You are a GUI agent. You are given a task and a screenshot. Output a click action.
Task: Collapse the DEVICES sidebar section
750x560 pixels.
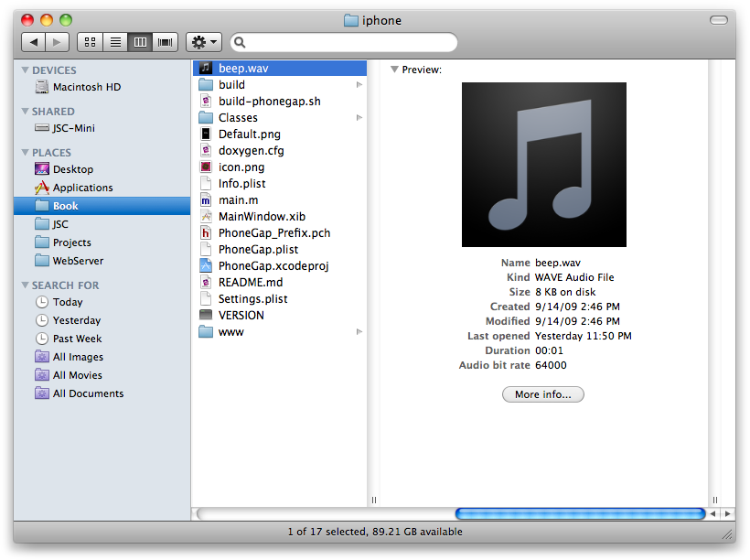[x=25, y=70]
